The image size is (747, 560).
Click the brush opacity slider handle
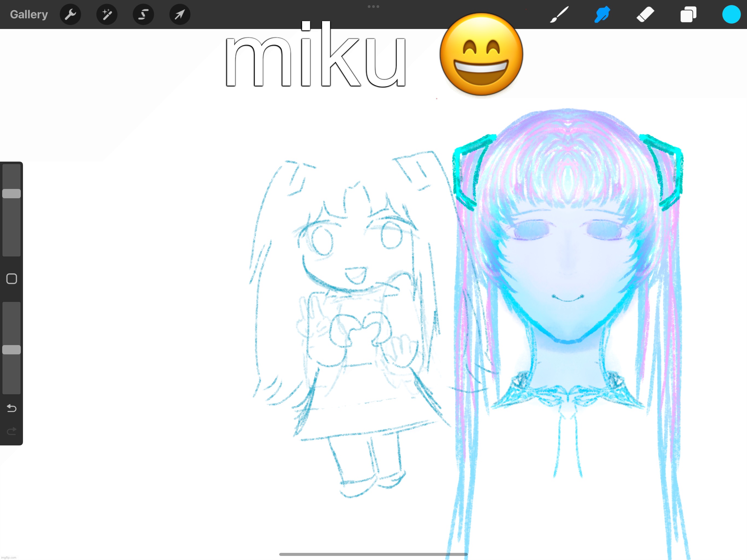pyautogui.click(x=11, y=349)
